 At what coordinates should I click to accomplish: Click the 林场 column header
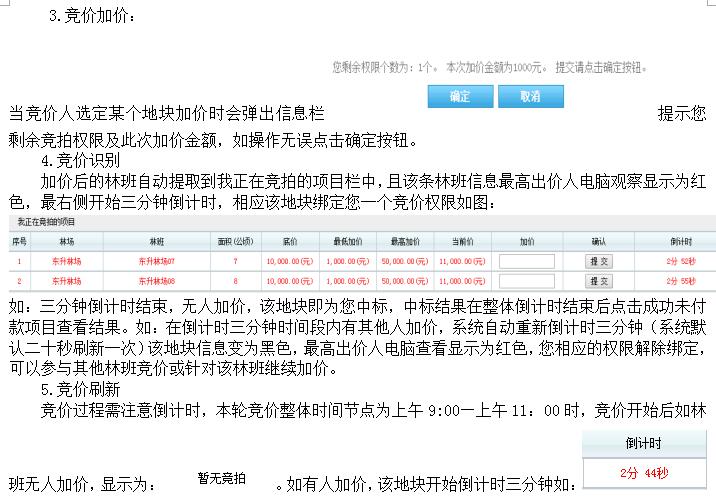click(67, 241)
